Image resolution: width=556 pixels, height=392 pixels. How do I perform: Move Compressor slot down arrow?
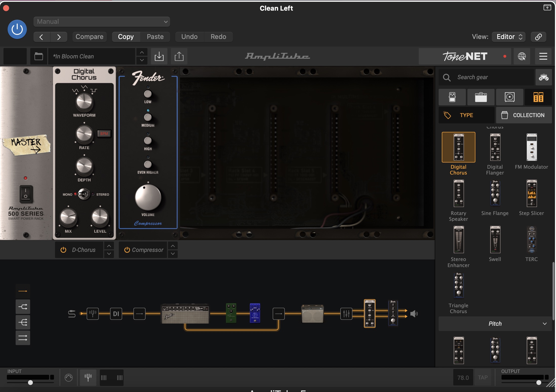(x=173, y=254)
